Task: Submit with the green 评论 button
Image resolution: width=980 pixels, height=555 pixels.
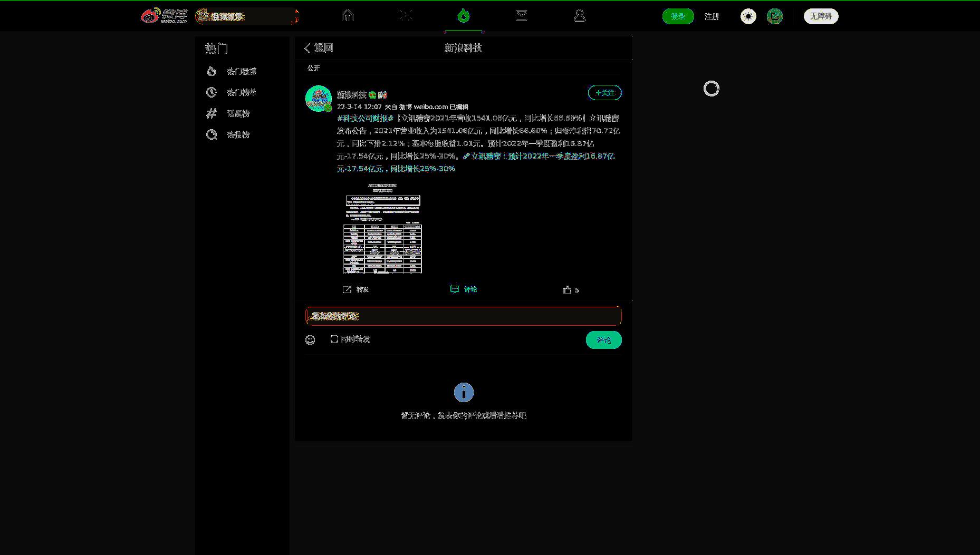Action: (x=603, y=340)
